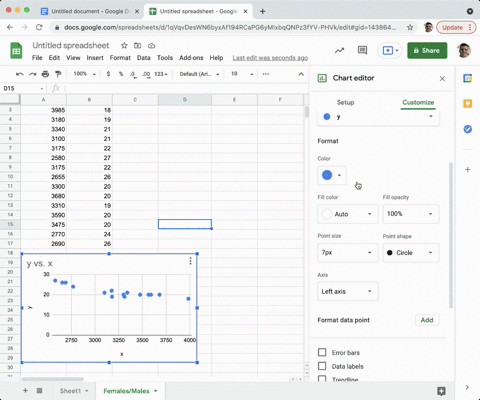Image resolution: width=480 pixels, height=400 pixels.
Task: Reload the page
Action: tap(39, 27)
